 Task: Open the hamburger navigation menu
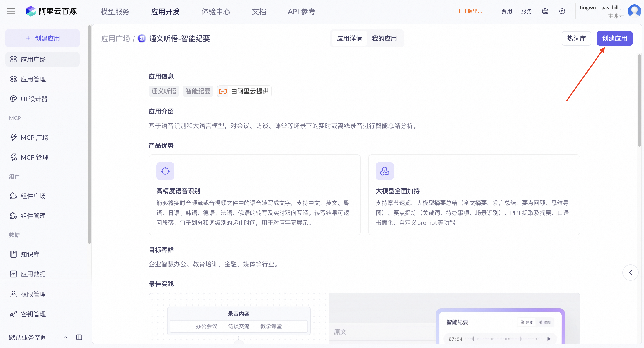(x=11, y=11)
